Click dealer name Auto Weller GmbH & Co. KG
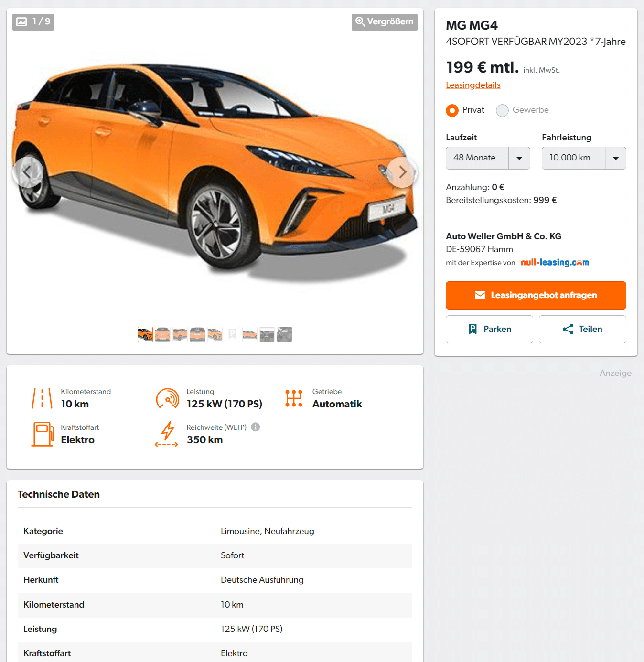The image size is (644, 662). [x=504, y=236]
